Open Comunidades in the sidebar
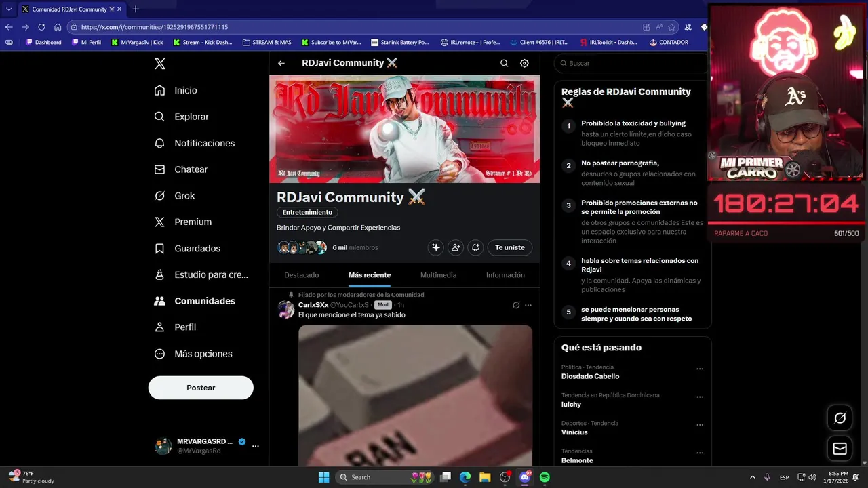The height and width of the screenshot is (488, 868). tap(195, 301)
